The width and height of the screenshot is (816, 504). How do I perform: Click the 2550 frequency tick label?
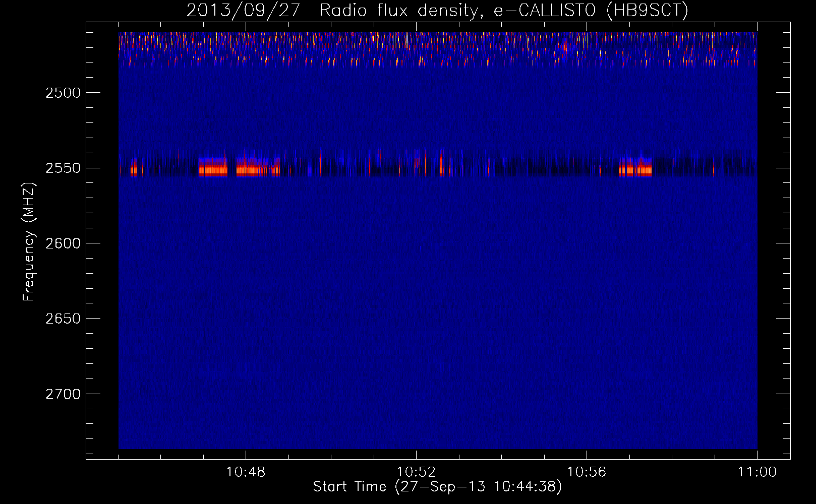[x=63, y=168]
